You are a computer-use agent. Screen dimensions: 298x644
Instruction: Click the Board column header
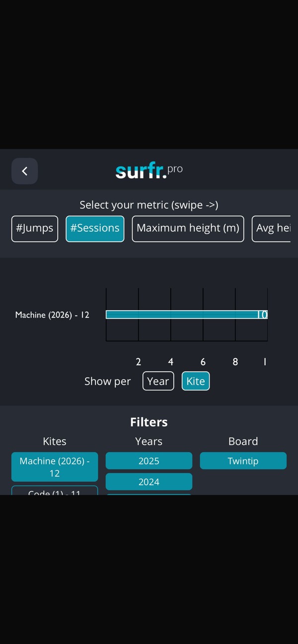[243, 442]
